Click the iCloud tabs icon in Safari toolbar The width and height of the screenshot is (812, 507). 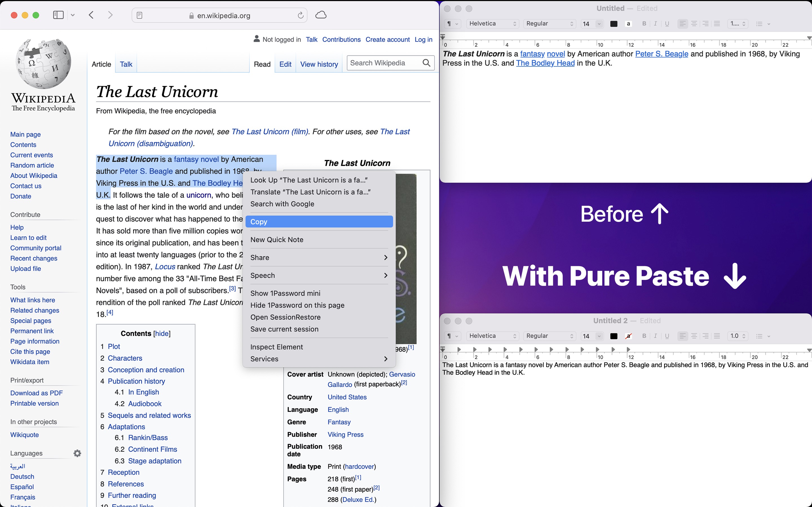[x=321, y=15]
